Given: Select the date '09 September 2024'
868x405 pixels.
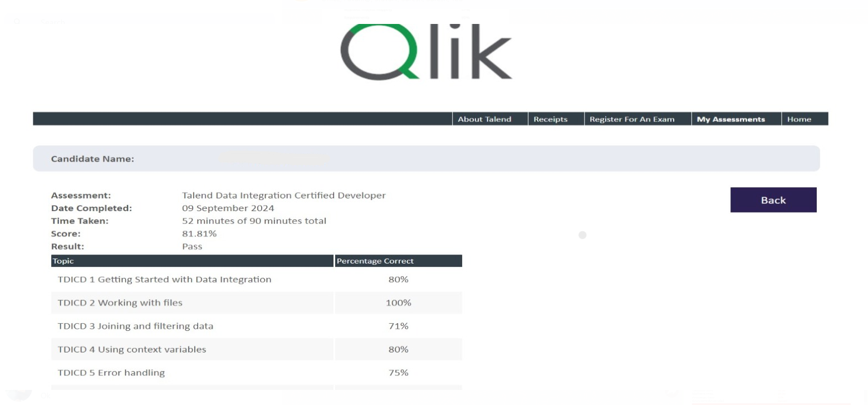Looking at the screenshot, I should point(228,208).
